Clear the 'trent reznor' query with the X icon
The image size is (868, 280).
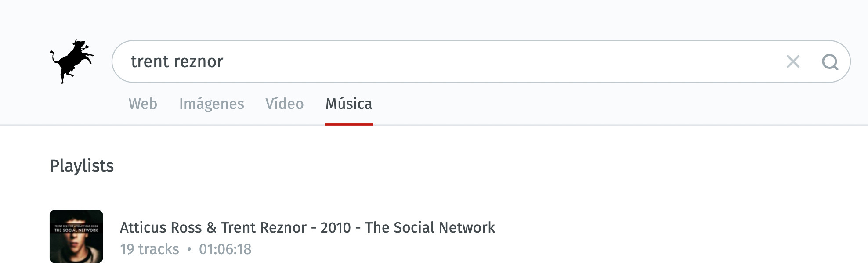coord(793,62)
